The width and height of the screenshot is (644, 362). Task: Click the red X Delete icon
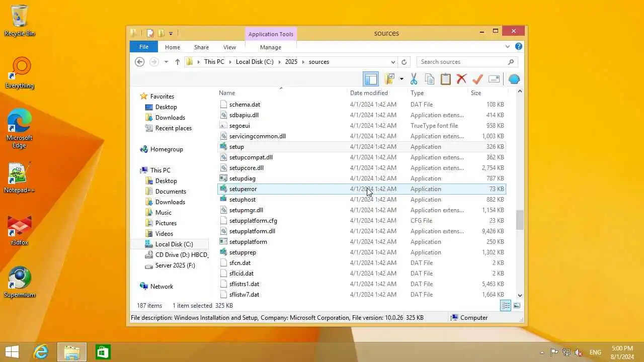[x=461, y=79]
